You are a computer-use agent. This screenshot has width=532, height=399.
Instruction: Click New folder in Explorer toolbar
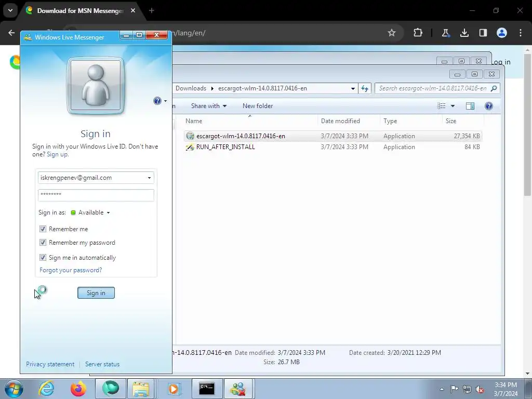(x=258, y=106)
